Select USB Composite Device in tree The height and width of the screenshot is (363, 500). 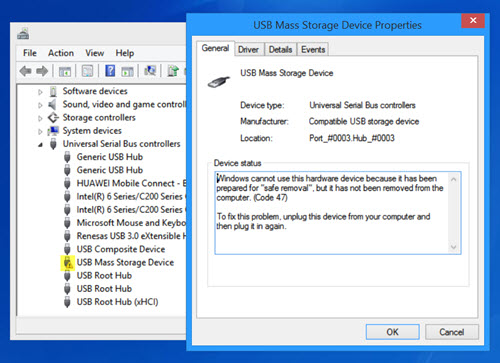(x=121, y=249)
